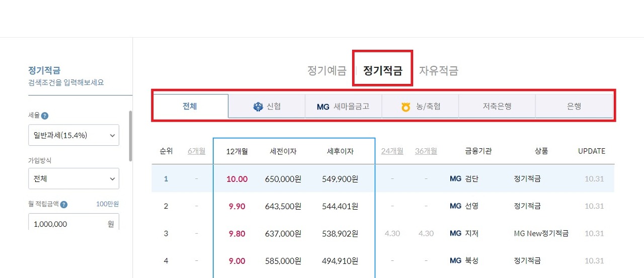Click the UPDATE column header
This screenshot has width=644, height=278.
(592, 151)
